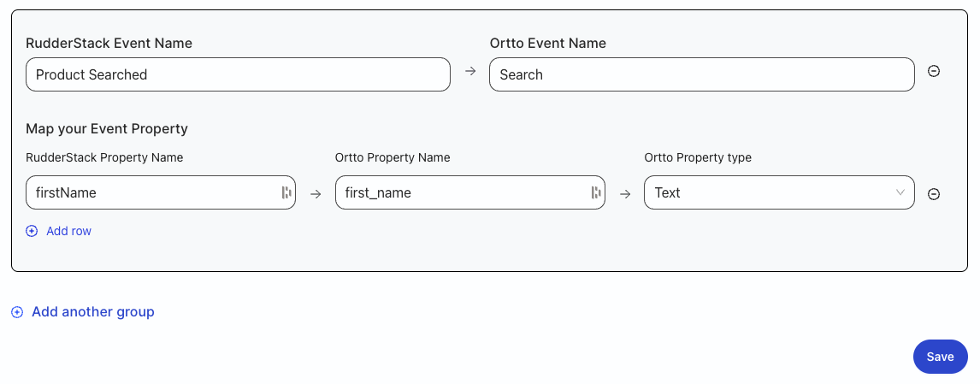Click the plus icon beside Add another group
This screenshot has width=980, height=384.
coord(17,312)
